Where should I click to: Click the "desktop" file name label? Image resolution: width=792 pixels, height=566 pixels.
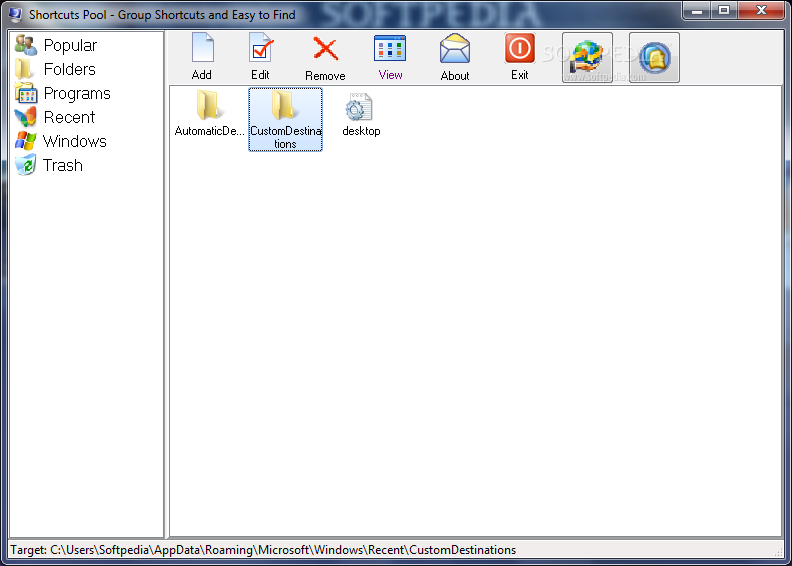pyautogui.click(x=361, y=131)
